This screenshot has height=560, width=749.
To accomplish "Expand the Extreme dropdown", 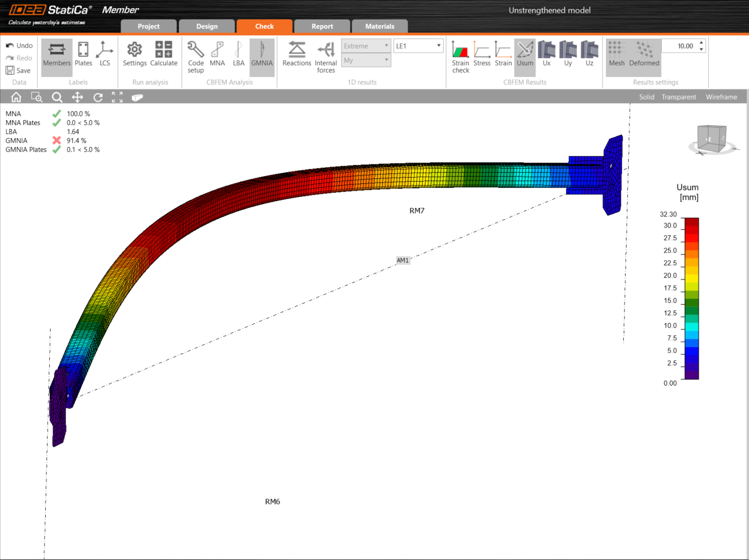I will pos(366,46).
